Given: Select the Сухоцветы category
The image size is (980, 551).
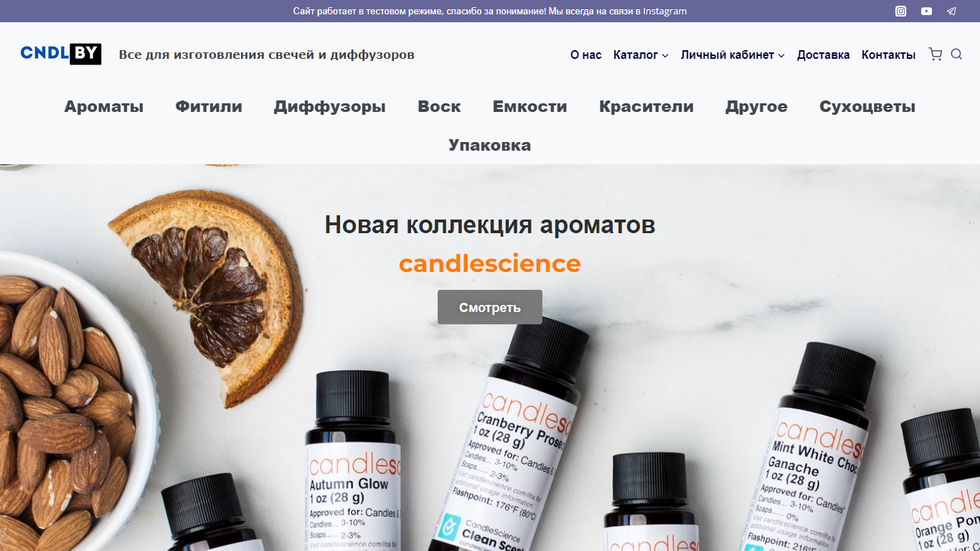Looking at the screenshot, I should (x=867, y=107).
